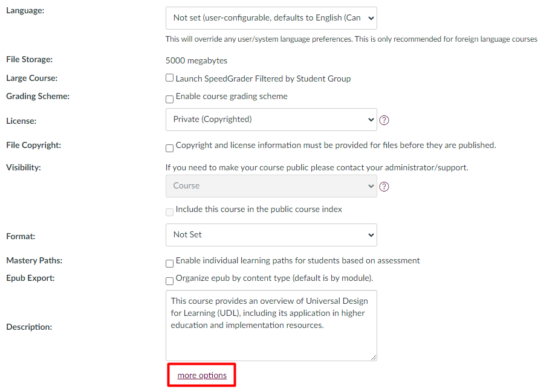This screenshot has height=392, width=558.
Task: Open the Format dropdown showing Not Set
Action: pyautogui.click(x=271, y=235)
